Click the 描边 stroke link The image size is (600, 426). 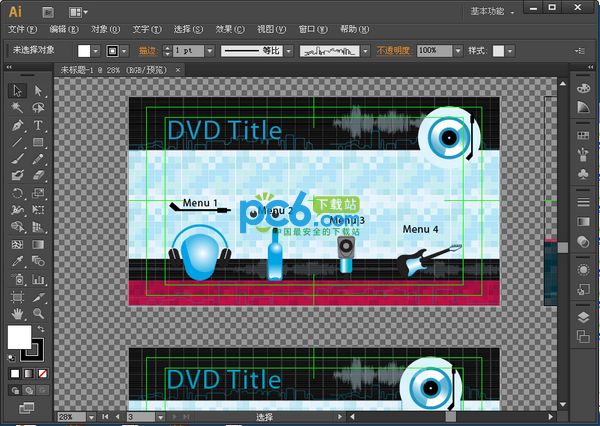click(x=147, y=51)
